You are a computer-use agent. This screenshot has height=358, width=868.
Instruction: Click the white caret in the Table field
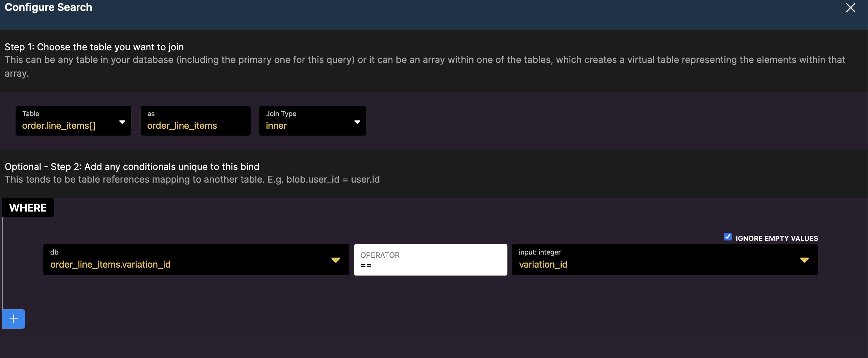[x=122, y=122]
